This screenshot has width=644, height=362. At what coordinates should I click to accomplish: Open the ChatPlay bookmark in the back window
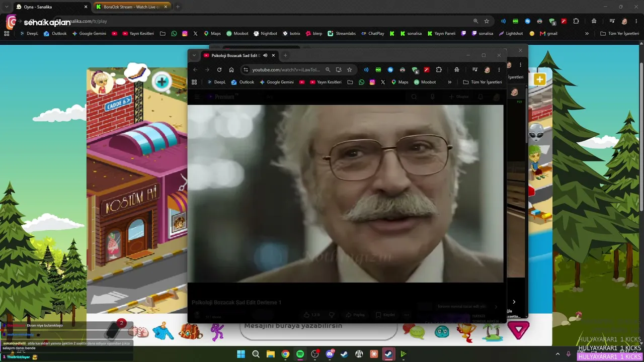[x=372, y=34]
